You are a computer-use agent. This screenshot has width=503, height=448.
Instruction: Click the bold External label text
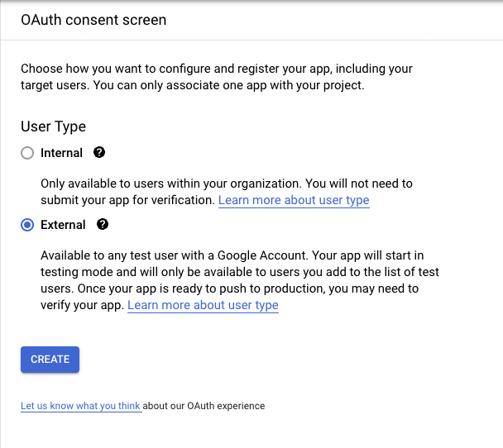63,225
